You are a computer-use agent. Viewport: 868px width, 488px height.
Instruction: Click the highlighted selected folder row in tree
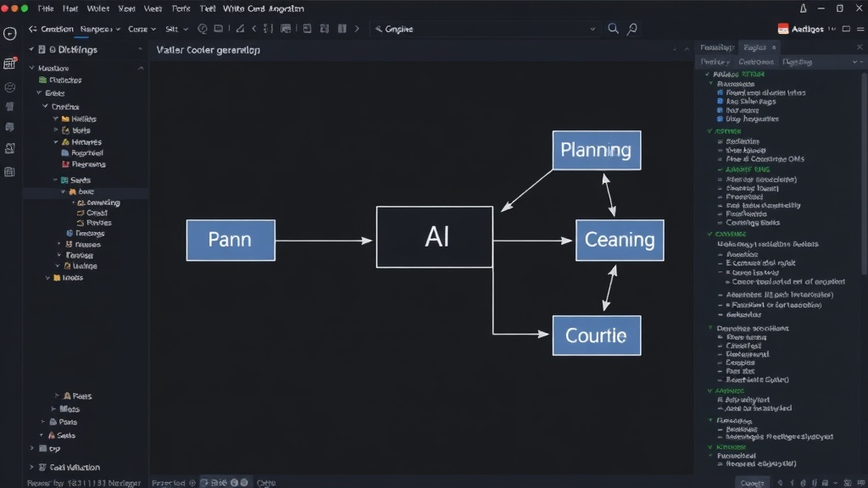tap(86, 191)
